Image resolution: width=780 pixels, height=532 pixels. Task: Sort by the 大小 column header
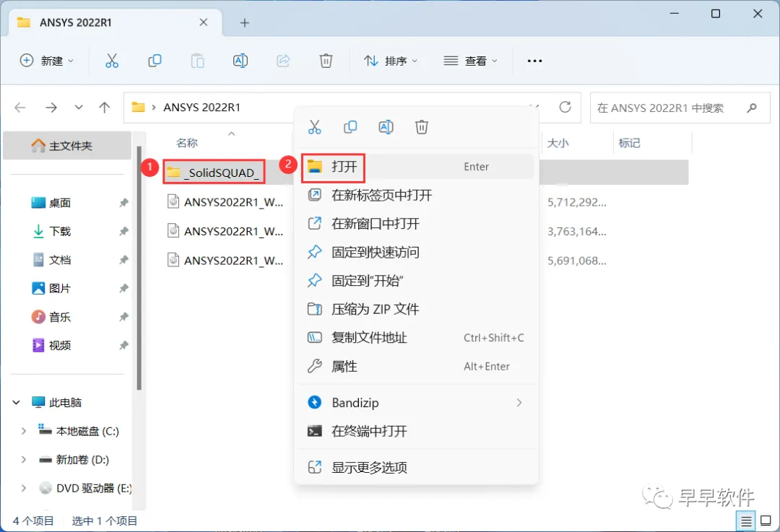[558, 143]
